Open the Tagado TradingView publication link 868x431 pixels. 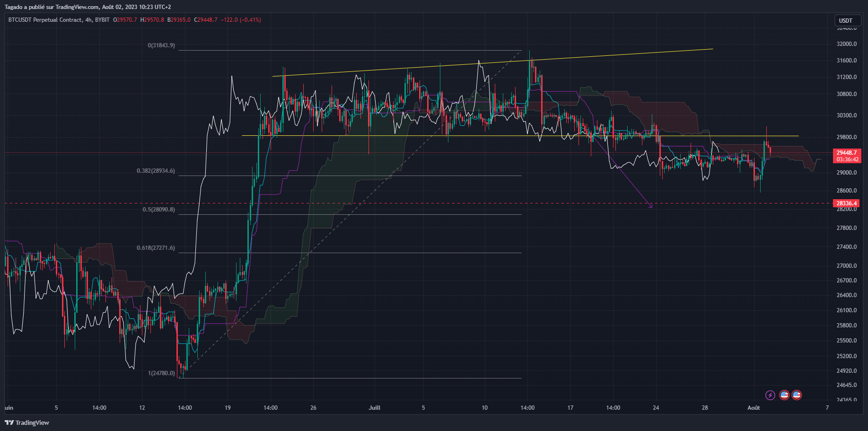point(52,7)
